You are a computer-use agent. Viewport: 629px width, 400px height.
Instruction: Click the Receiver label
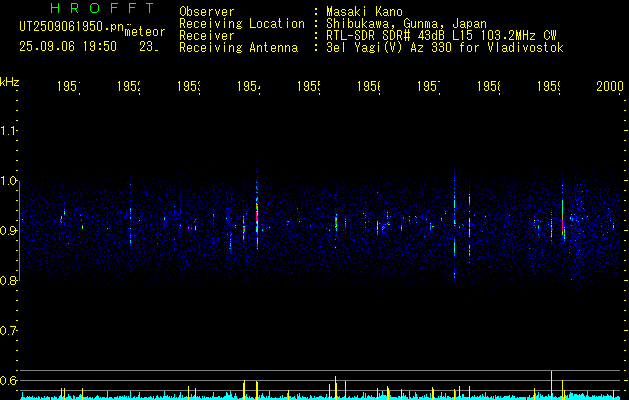[x=207, y=36]
